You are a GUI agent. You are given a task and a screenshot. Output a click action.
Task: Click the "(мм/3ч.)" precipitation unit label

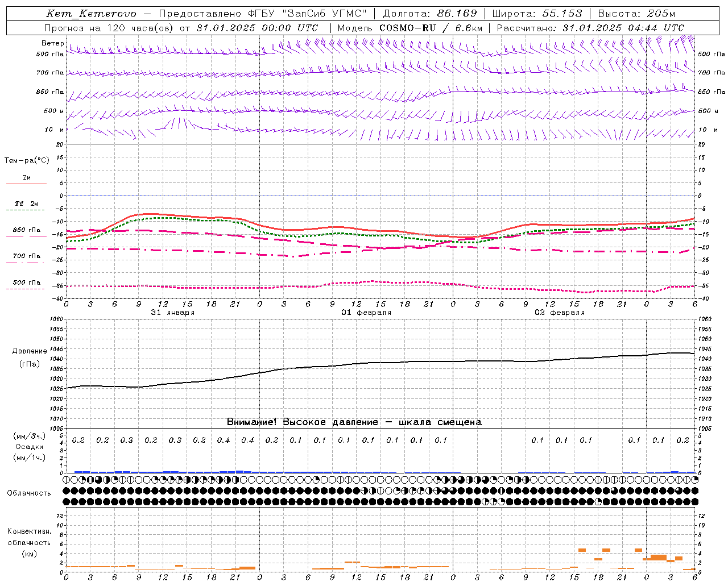click(x=30, y=436)
